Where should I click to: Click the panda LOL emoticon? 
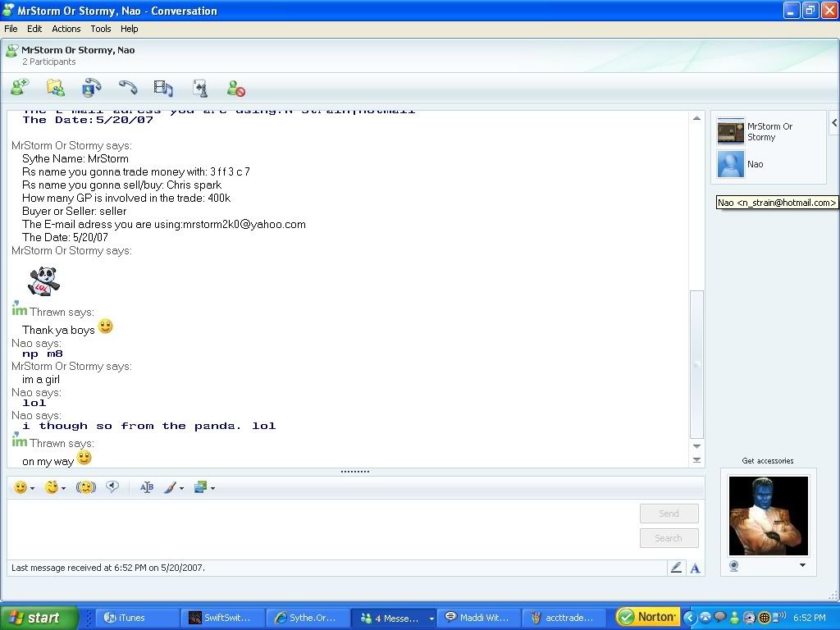click(44, 281)
